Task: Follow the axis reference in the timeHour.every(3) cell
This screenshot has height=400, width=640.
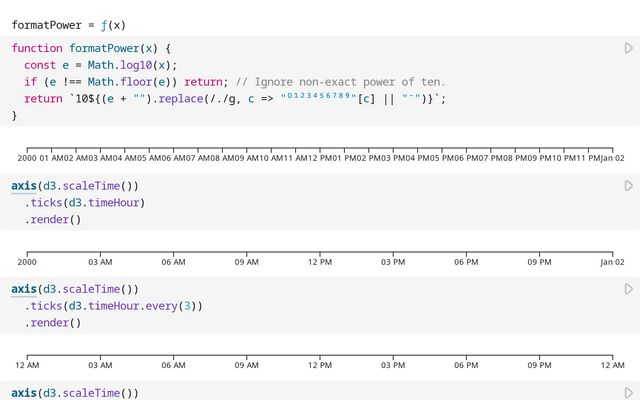Action: [x=24, y=289]
